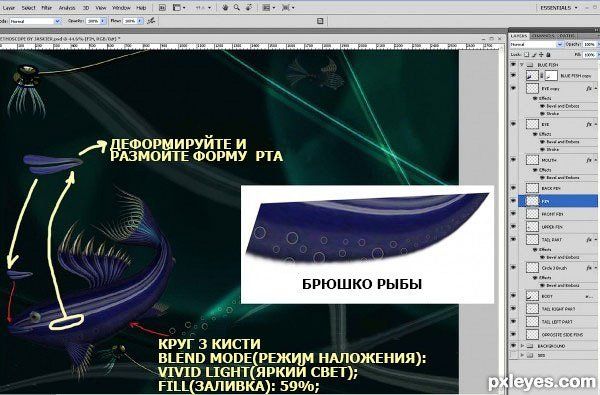
Task: Click the link icon on BLUE FISH copy
Action: point(541,76)
